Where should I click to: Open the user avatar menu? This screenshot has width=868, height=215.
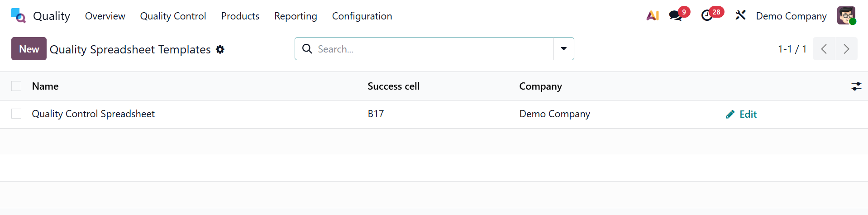(846, 16)
